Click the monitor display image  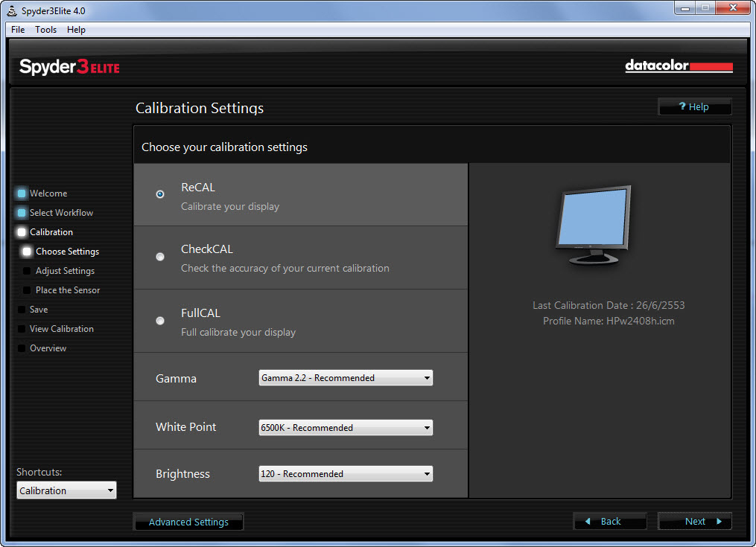click(594, 225)
